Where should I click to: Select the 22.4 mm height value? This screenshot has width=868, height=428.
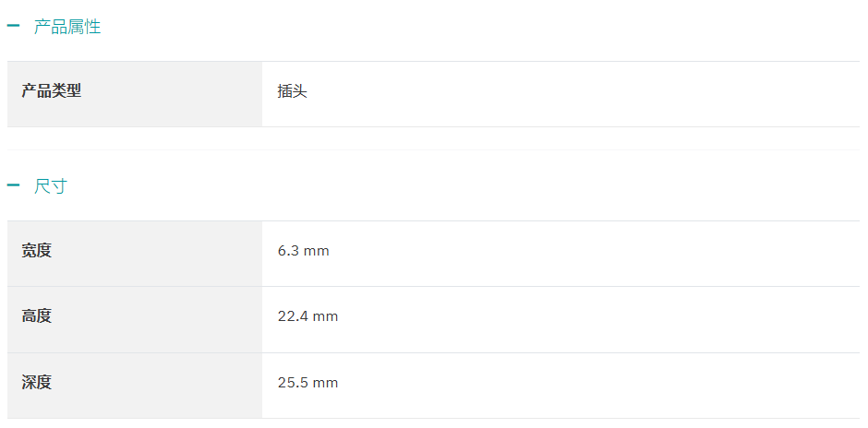click(307, 317)
